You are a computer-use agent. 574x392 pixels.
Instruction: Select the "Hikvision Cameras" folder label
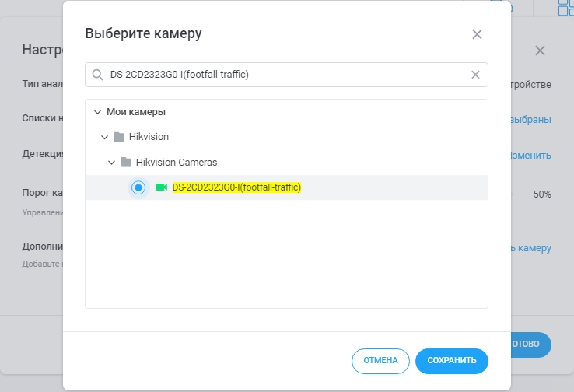pyautogui.click(x=177, y=163)
